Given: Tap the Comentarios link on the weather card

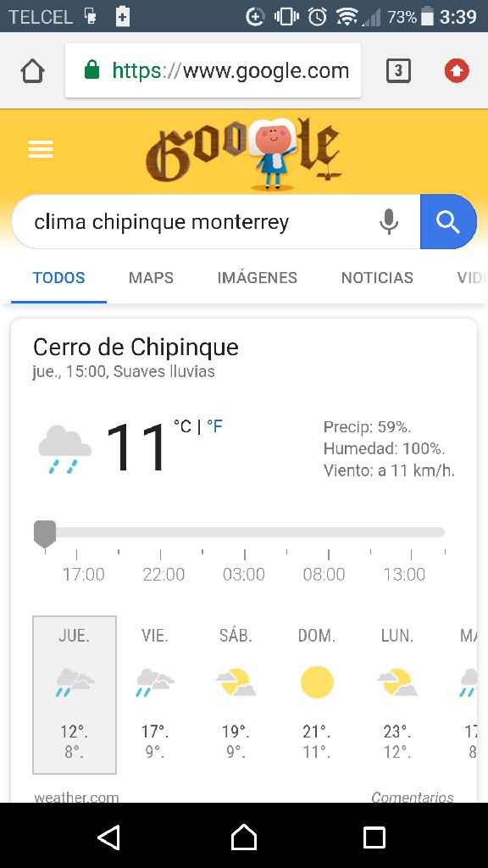Looking at the screenshot, I should [413, 797].
